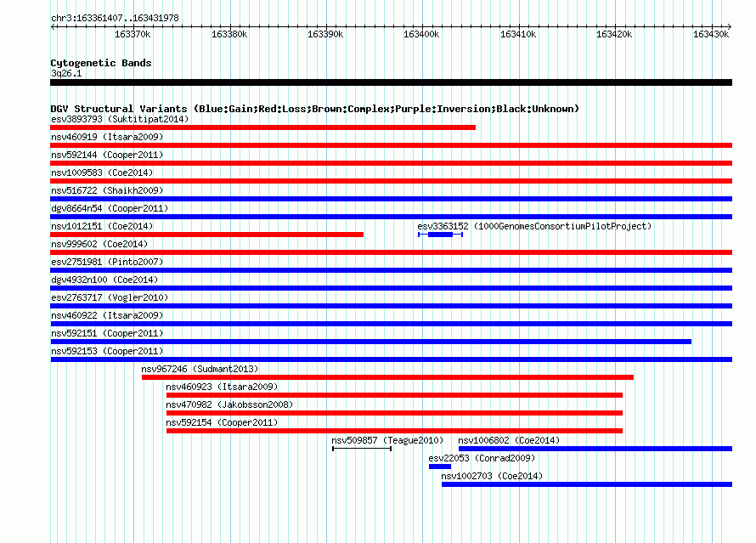The width and height of the screenshot is (756, 543).
Task: Click nsv1009583 (Coe2014) label
Action: pyautogui.click(x=102, y=173)
